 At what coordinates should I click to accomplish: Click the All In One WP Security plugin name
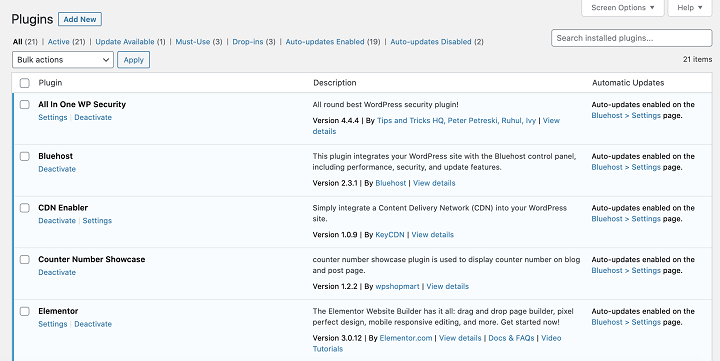pyautogui.click(x=82, y=105)
